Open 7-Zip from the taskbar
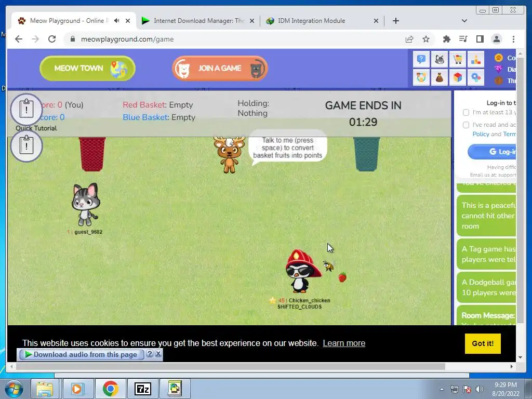Image resolution: width=532 pixels, height=399 pixels. point(142,389)
